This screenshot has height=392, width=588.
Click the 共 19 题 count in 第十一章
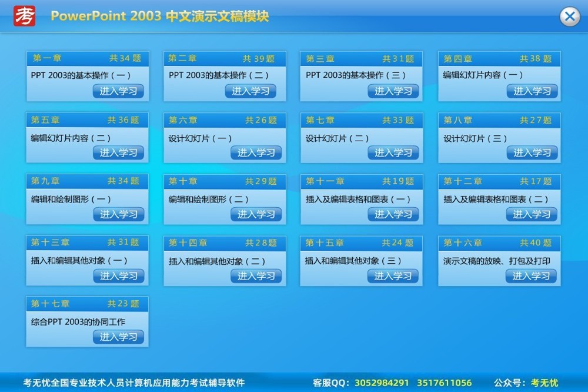coord(398,181)
